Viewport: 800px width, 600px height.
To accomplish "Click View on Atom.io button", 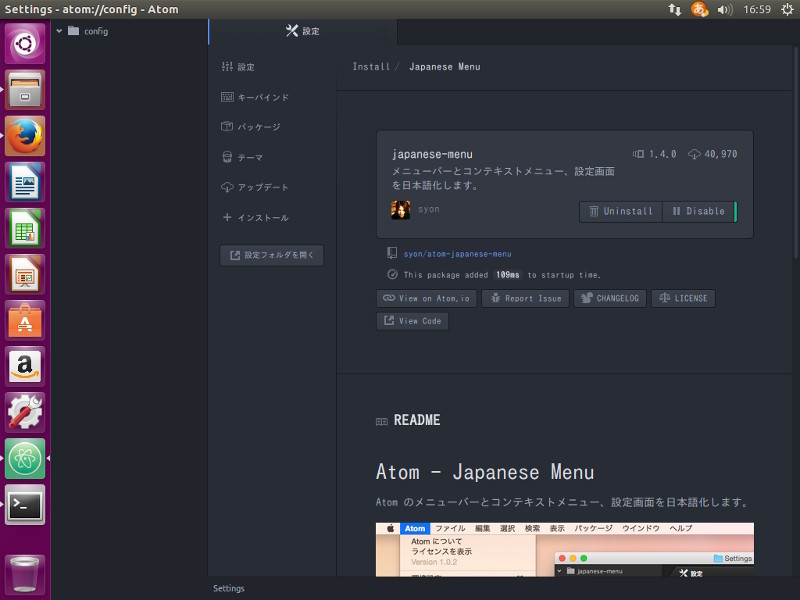I will coord(427,298).
